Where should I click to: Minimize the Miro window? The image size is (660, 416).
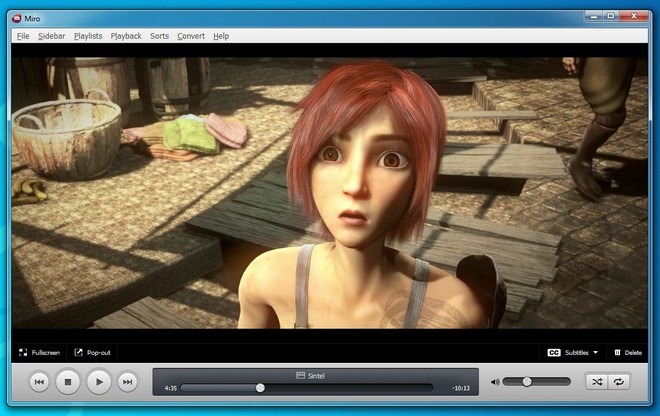click(593, 16)
